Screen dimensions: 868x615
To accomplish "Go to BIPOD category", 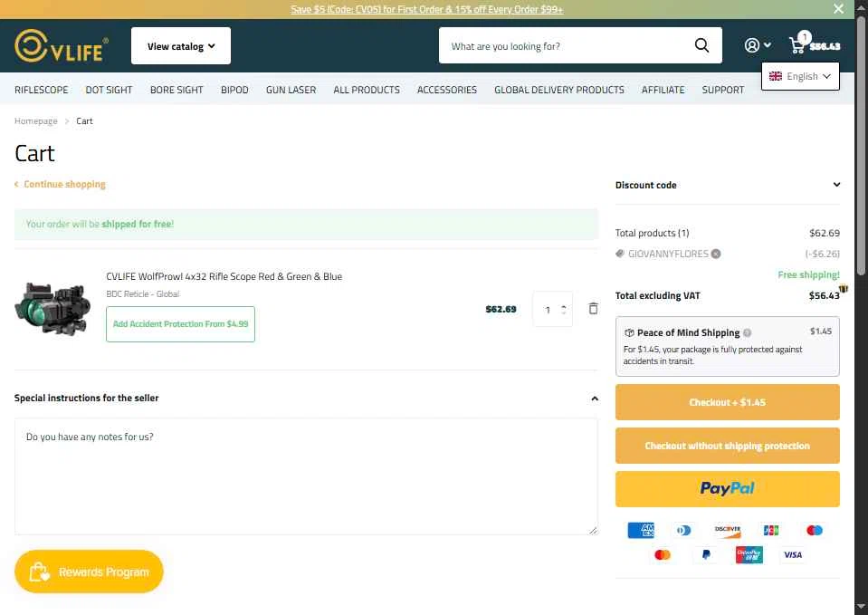I will tap(234, 90).
